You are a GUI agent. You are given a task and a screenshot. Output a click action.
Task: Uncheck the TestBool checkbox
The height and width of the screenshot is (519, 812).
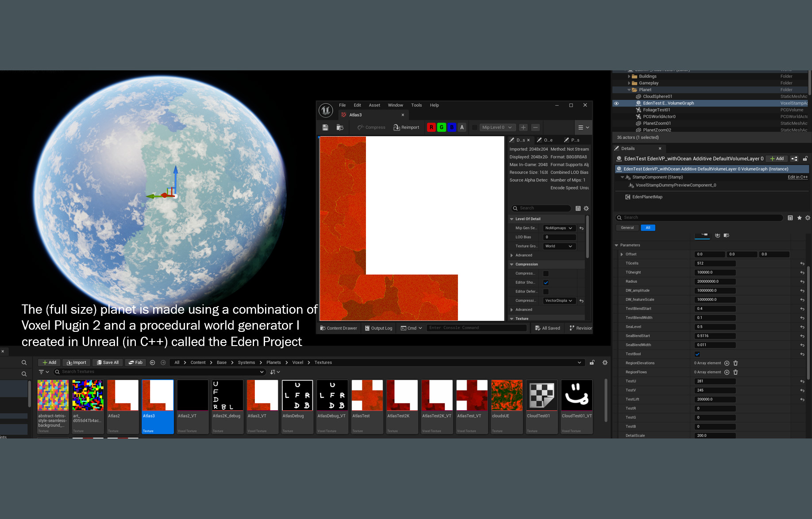697,354
